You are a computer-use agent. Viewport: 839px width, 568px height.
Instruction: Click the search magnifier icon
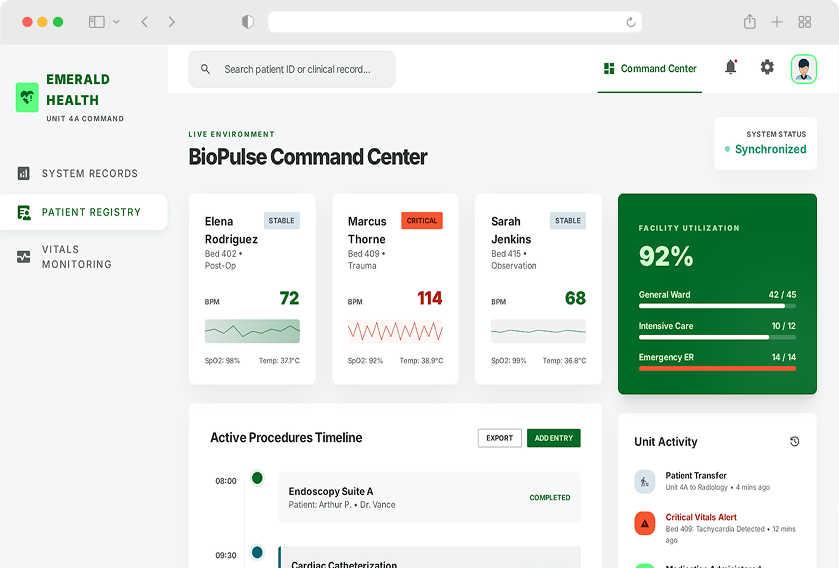[205, 69]
